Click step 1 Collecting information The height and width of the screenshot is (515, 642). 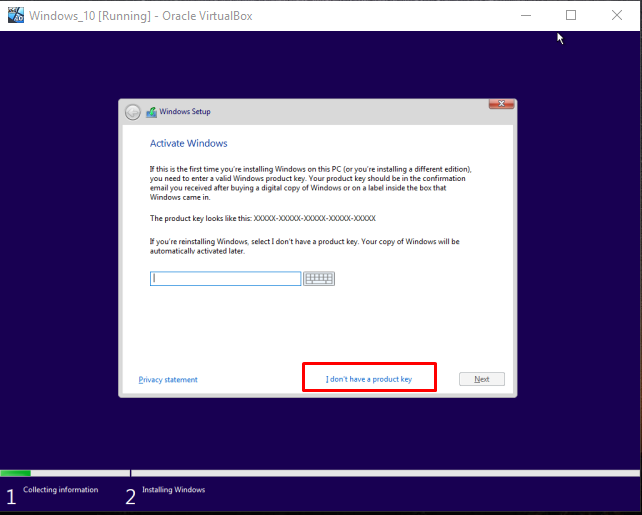click(60, 490)
